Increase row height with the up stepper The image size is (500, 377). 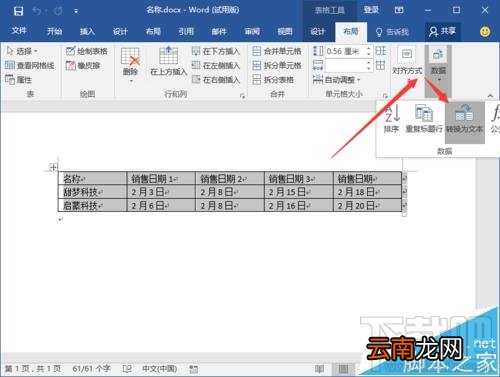pyautogui.click(x=368, y=49)
